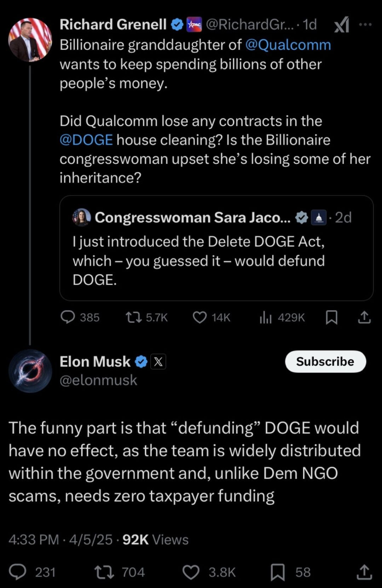The height and width of the screenshot is (588, 382).
Task: Share Richard Grenell's post
Action: [x=364, y=317]
